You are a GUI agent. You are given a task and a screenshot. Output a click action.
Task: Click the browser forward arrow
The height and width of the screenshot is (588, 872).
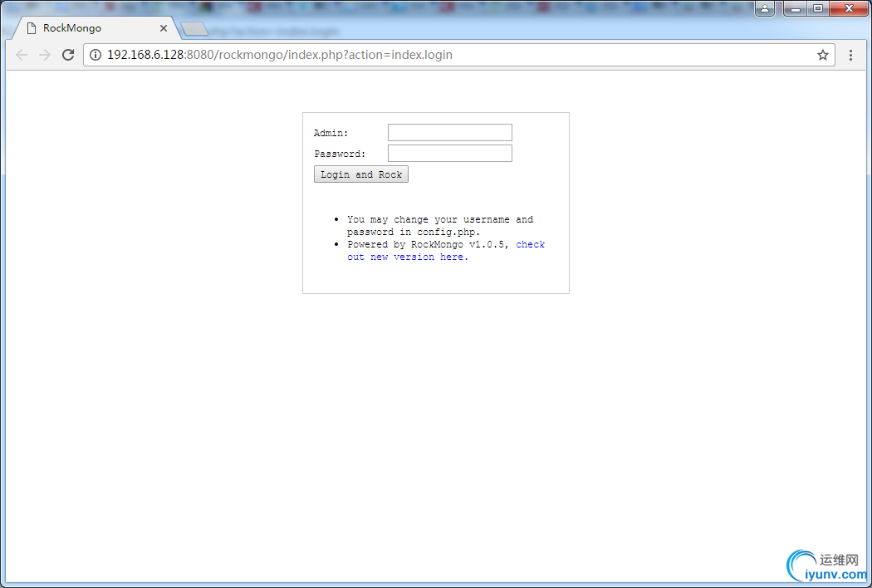45,55
